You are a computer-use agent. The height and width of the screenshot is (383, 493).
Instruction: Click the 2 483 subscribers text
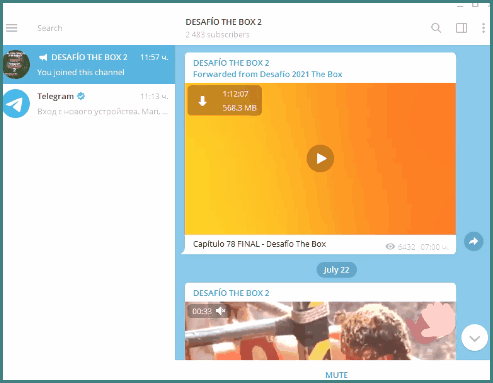click(217, 35)
